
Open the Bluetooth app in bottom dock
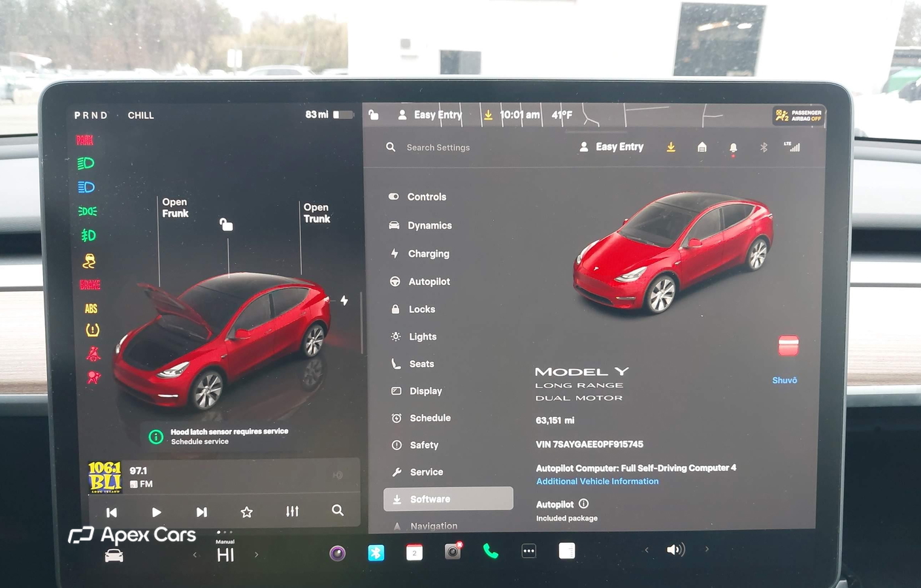(376, 553)
